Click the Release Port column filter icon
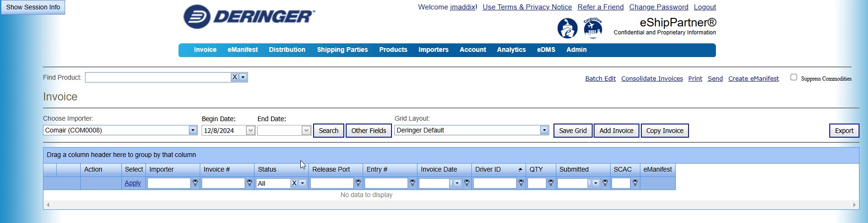 click(358, 183)
